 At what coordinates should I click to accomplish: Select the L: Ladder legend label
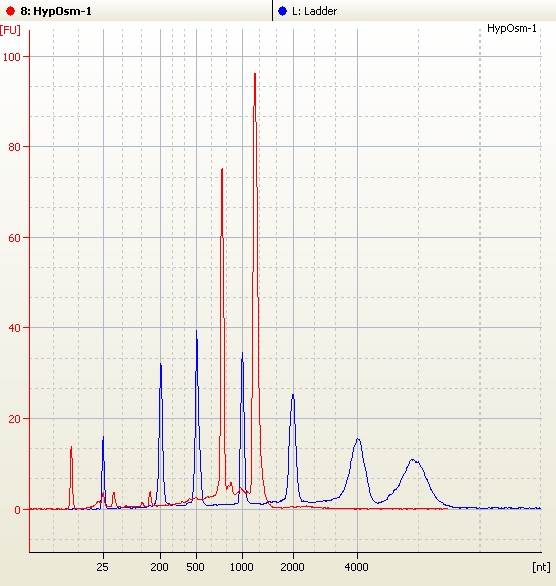coord(315,11)
